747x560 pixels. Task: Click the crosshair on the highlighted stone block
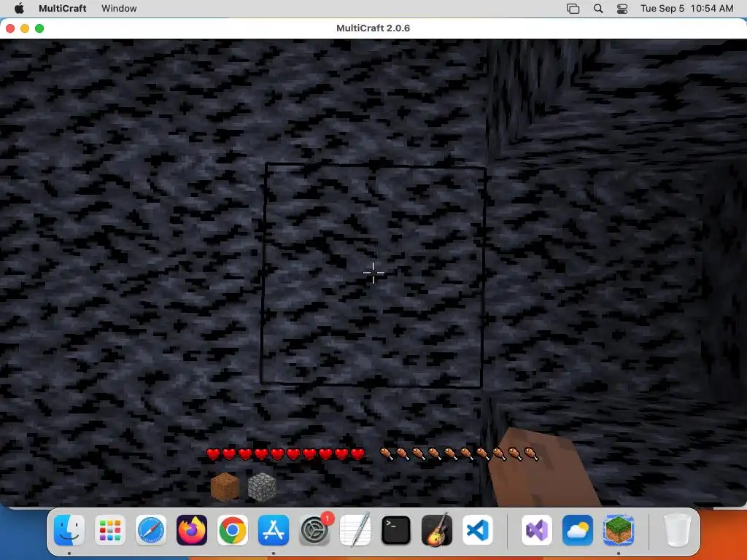(x=373, y=273)
